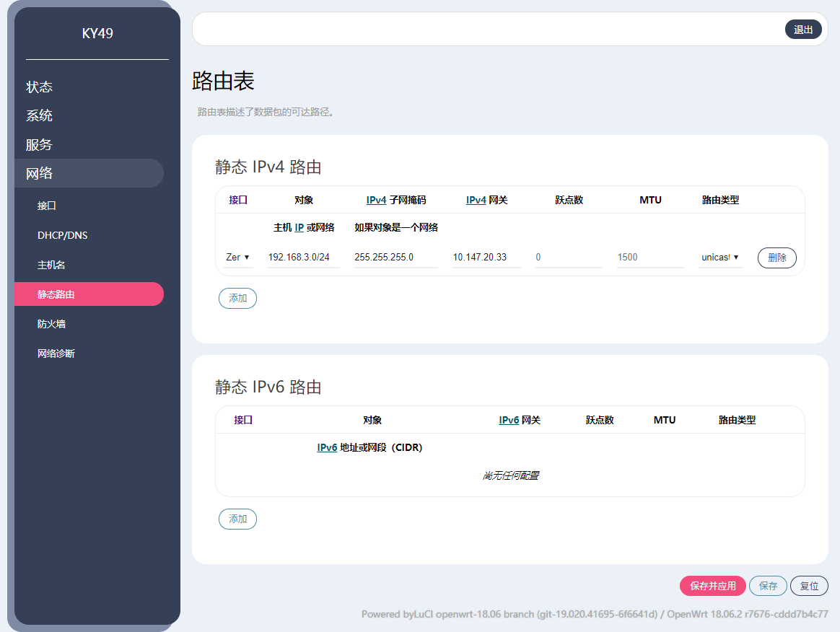This screenshot has width=840, height=632.
Task: Delete the IPv4 static route row
Action: coord(776,258)
